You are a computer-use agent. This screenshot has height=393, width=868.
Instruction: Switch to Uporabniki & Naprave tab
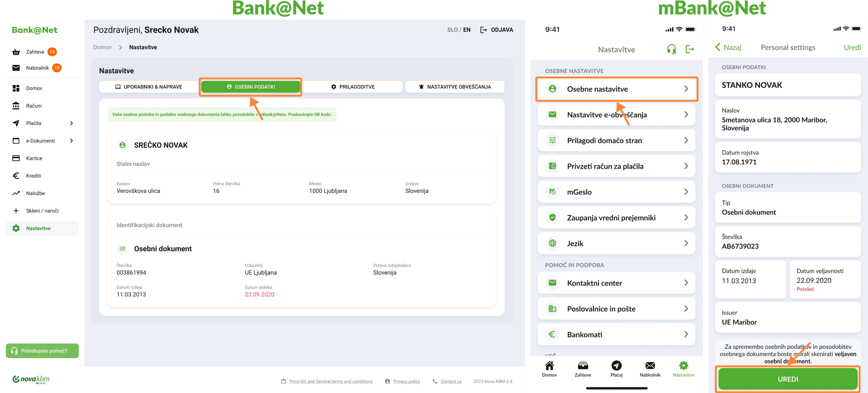[149, 87]
